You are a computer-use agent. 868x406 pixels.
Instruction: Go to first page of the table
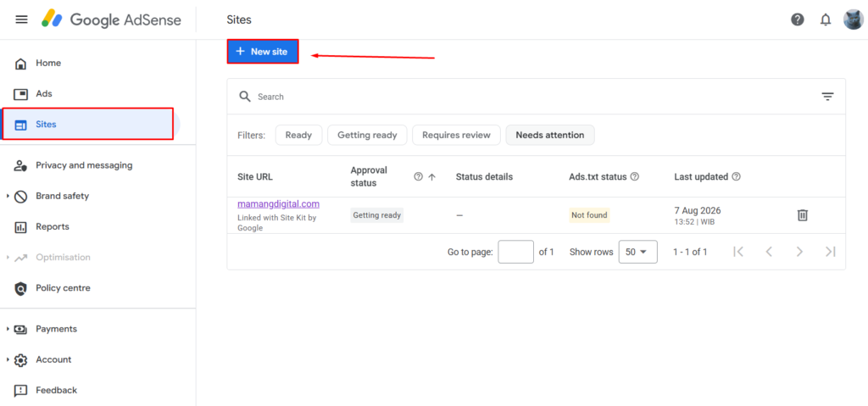point(738,252)
